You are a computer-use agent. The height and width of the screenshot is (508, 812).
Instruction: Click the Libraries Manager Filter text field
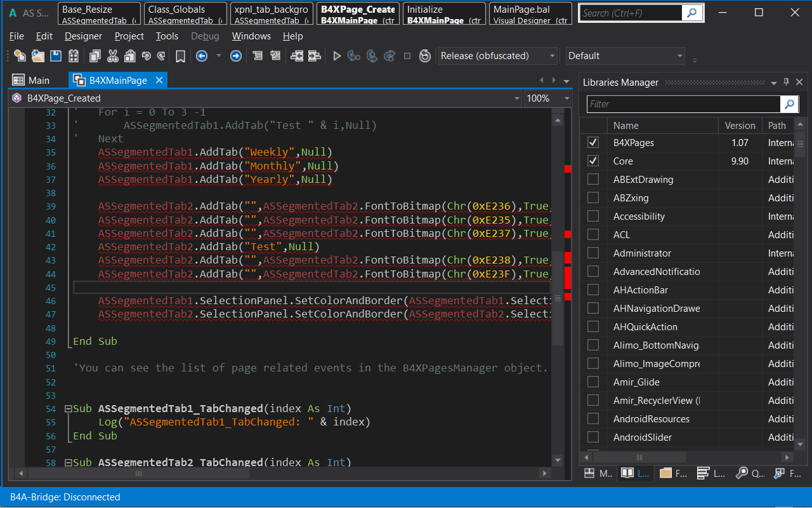coord(682,104)
